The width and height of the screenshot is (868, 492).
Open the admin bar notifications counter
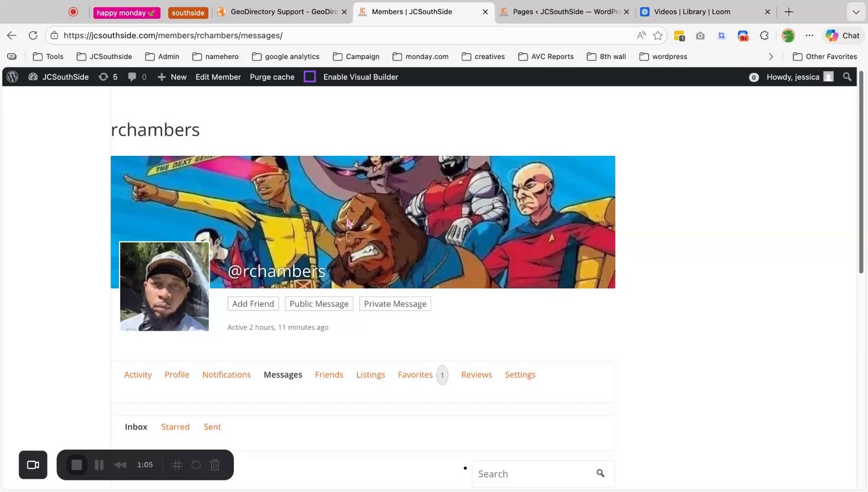pyautogui.click(x=753, y=77)
